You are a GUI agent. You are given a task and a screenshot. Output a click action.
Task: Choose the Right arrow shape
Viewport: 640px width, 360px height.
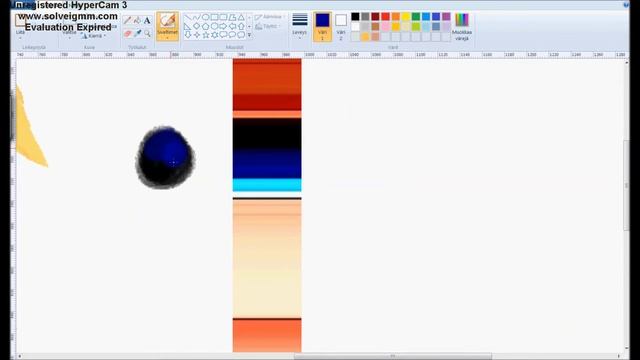tap(224, 26)
